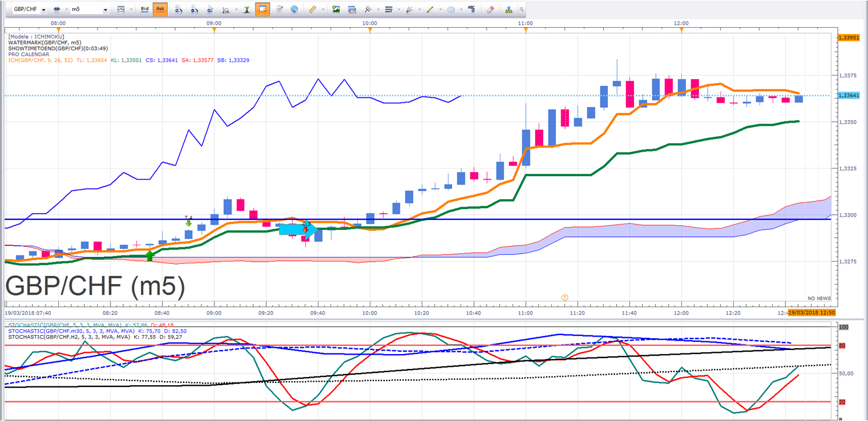Expand the ellipse shape options arrow
Viewport: 868px width, 421px height.
[x=461, y=10]
